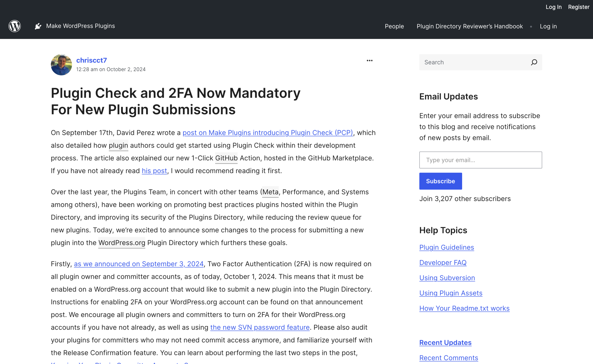Click the underlined 'Meta' glossary term
The image size is (593, 364).
tap(270, 192)
